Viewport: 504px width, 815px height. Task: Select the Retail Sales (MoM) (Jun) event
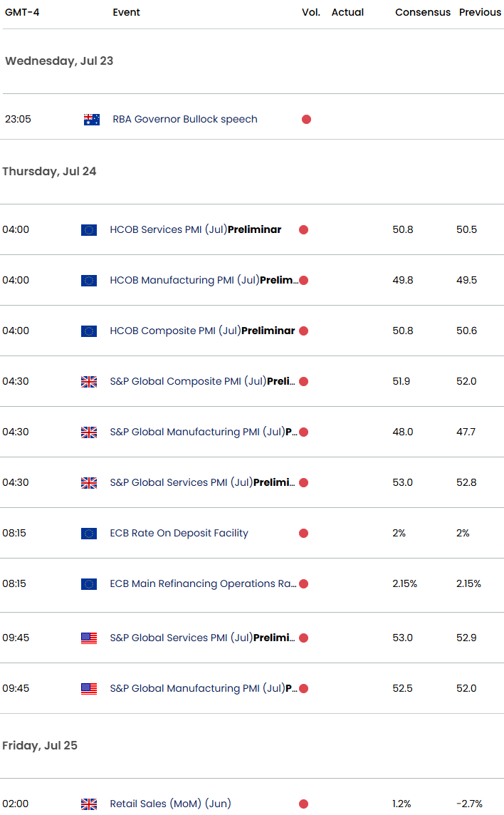[170, 804]
